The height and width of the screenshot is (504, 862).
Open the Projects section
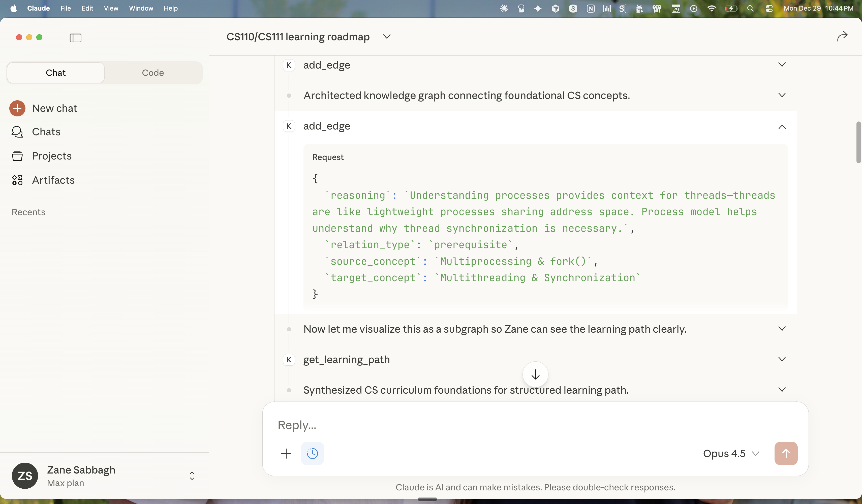coord(52,156)
